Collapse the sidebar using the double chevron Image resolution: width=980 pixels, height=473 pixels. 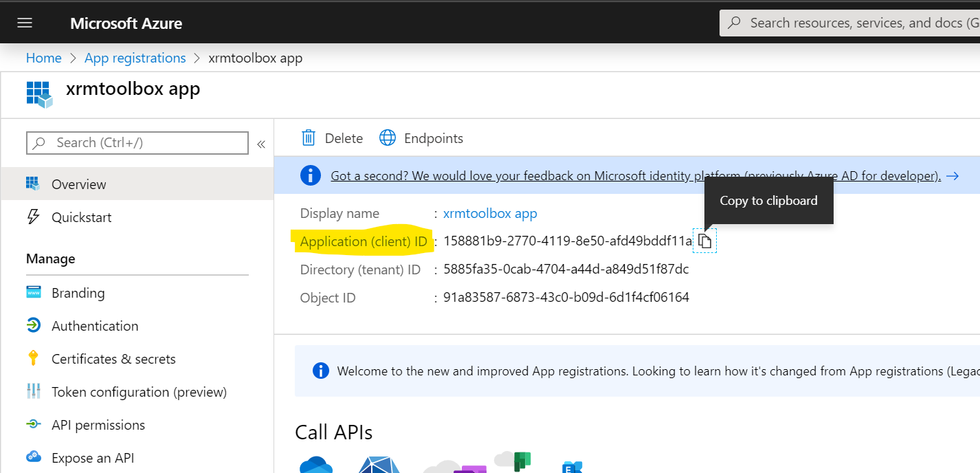pyautogui.click(x=261, y=144)
